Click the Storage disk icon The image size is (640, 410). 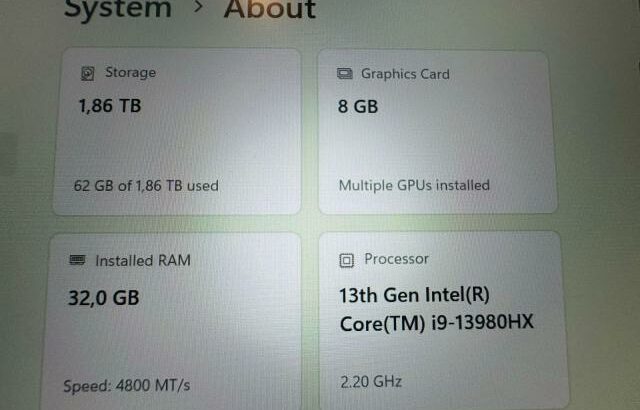[x=87, y=73]
